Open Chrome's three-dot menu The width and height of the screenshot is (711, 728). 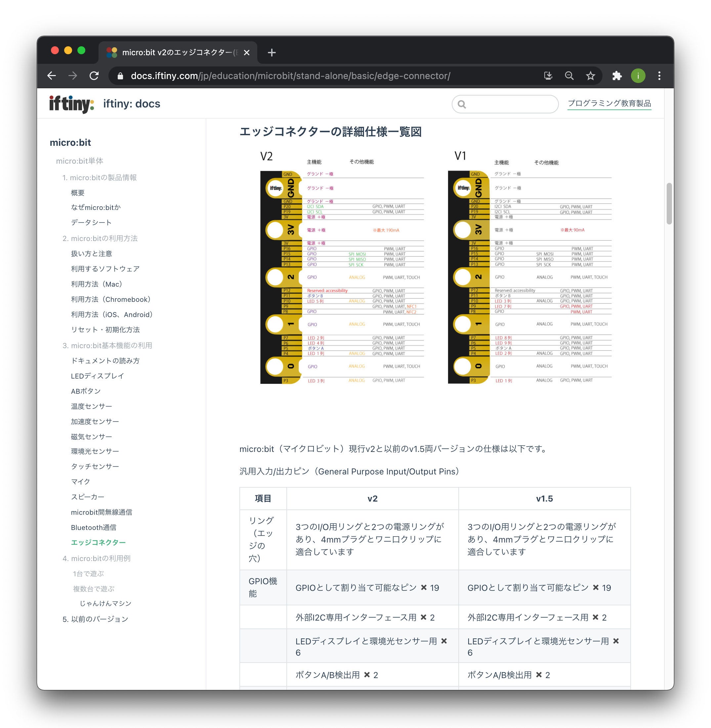pos(659,76)
